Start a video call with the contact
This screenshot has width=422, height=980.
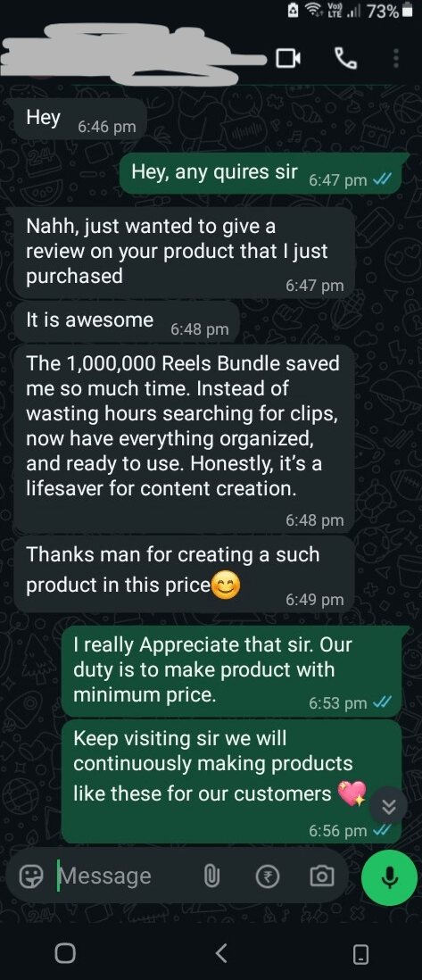tap(287, 59)
